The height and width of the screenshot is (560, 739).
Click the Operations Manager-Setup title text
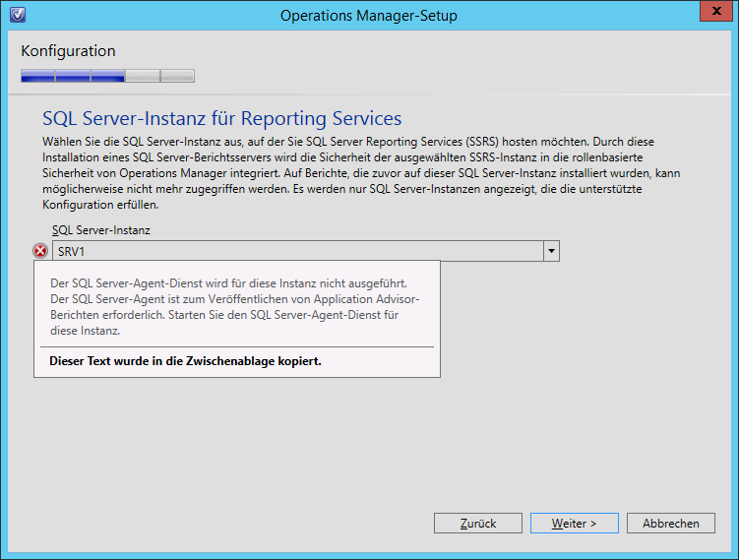point(369,16)
